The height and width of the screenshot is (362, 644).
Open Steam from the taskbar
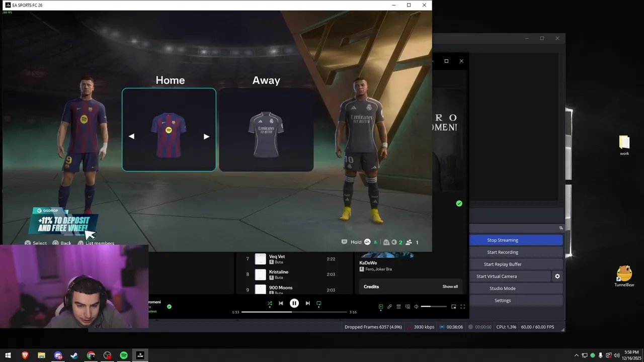click(x=74, y=355)
